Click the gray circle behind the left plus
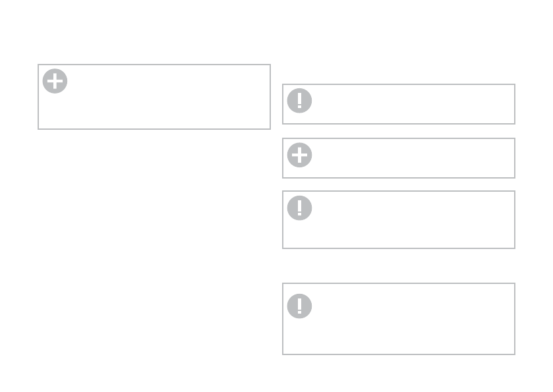The height and width of the screenshot is (392, 553). (x=55, y=81)
